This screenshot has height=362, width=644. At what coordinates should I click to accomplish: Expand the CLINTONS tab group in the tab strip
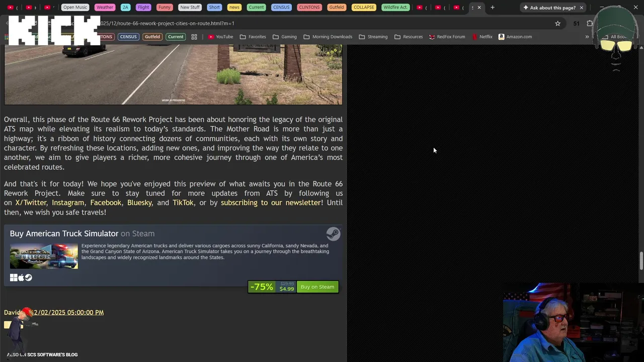(309, 8)
